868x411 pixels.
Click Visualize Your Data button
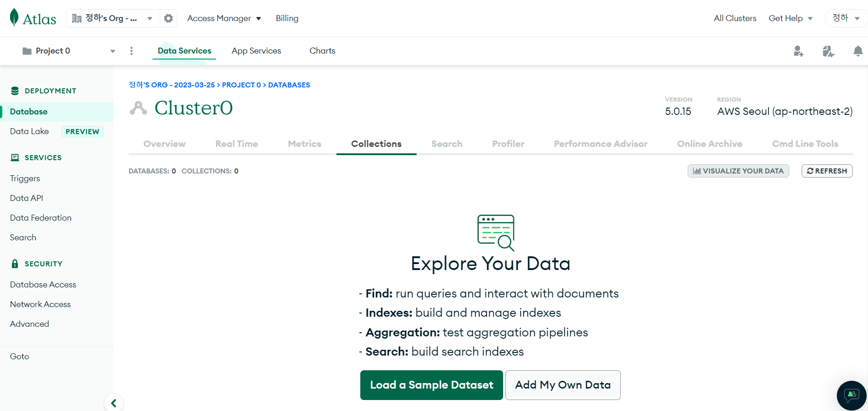pos(738,171)
